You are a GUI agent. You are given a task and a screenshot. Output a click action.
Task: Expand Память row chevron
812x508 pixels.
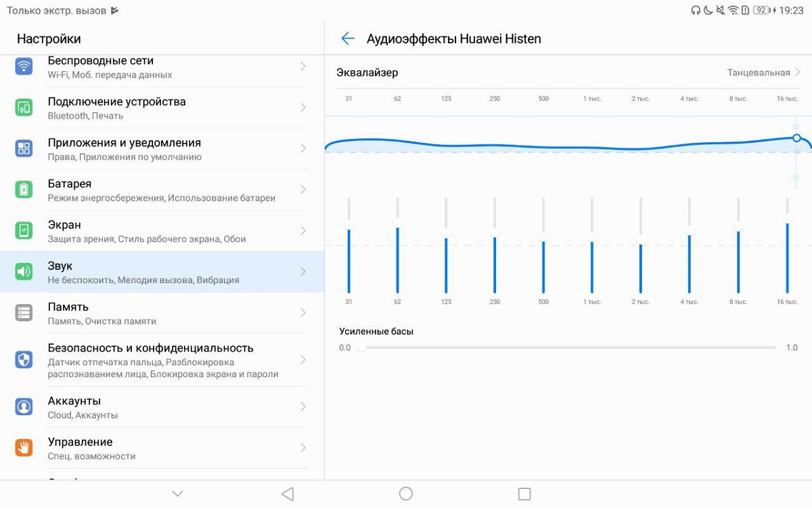coord(302,313)
